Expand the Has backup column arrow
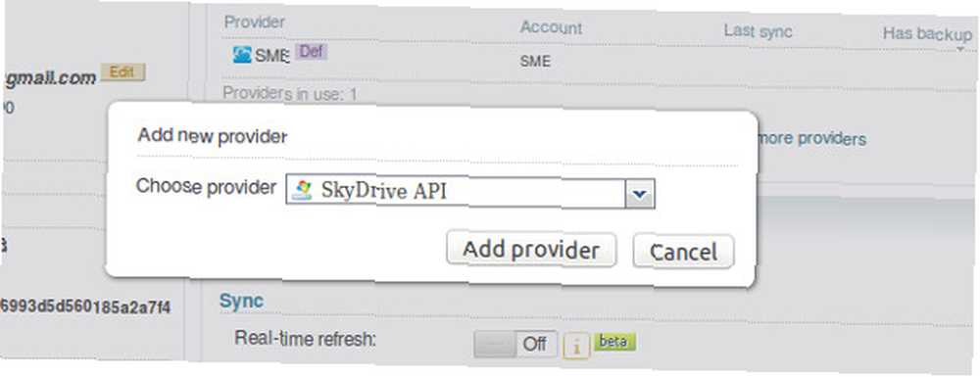This screenshot has height=377, width=980. 959,49
